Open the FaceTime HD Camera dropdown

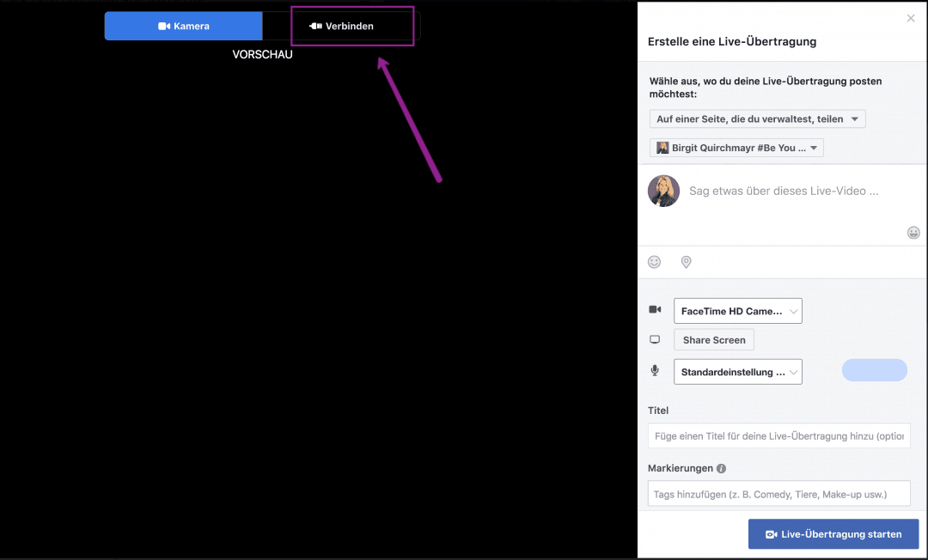[x=737, y=310]
